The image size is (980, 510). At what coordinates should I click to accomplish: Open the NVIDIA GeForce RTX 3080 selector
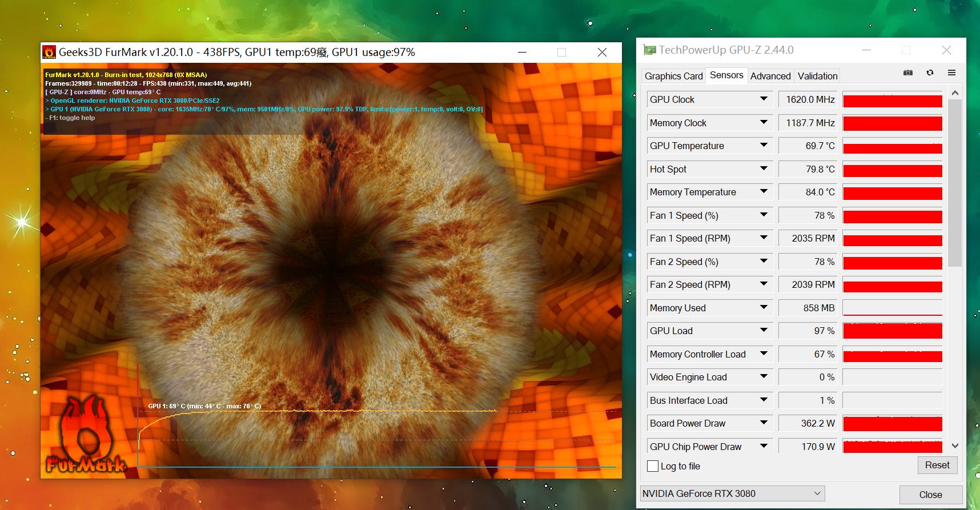732,493
